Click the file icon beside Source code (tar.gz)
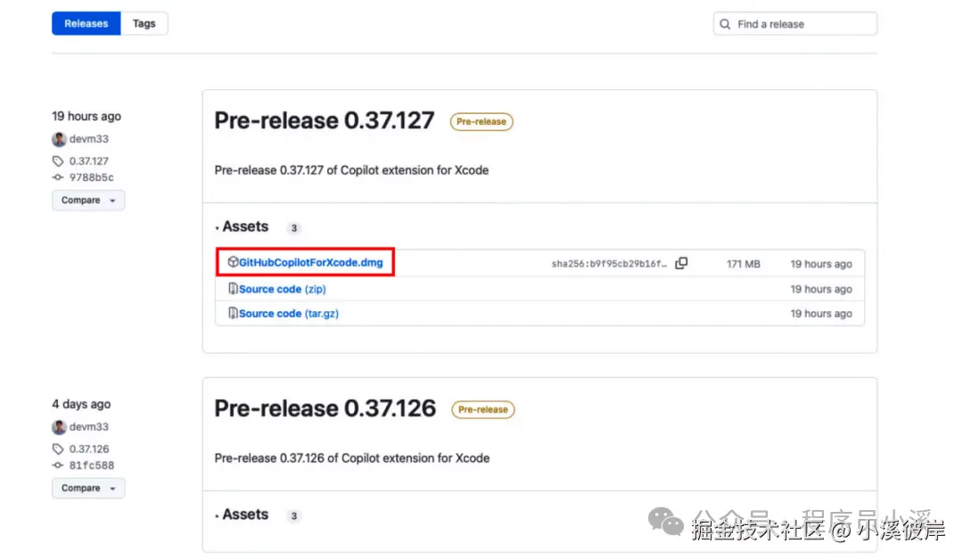This screenshot has width=963, height=560. coord(233,313)
